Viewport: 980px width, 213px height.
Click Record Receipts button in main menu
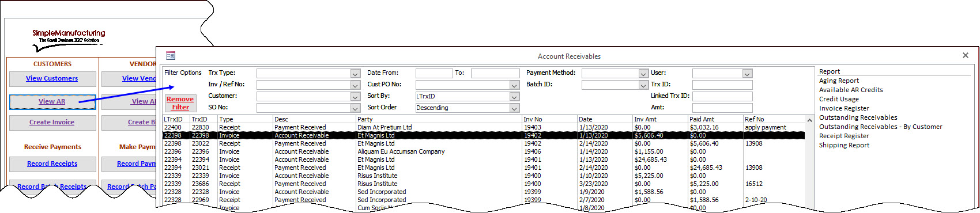click(52, 164)
